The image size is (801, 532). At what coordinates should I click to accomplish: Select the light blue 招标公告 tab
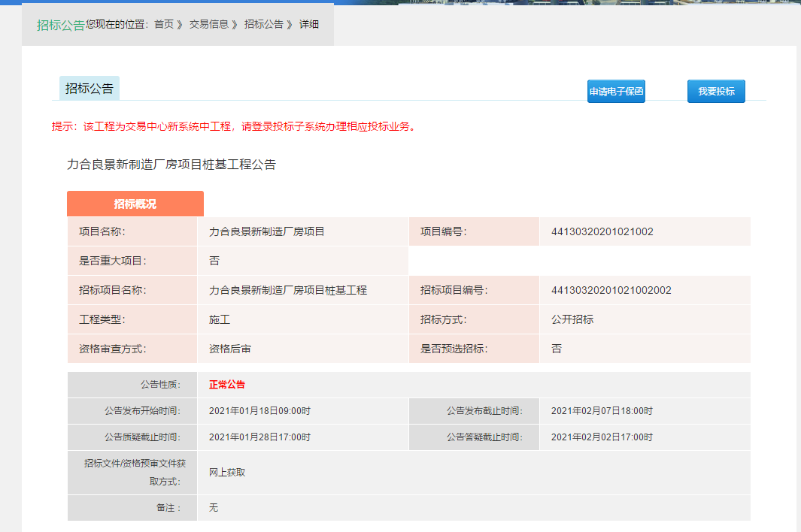[90, 89]
